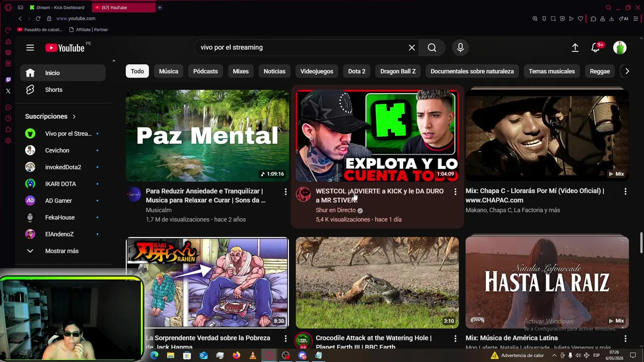This screenshot has width=644, height=362.
Task: Expand the Suscripciones section chevron
Action: click(x=74, y=117)
